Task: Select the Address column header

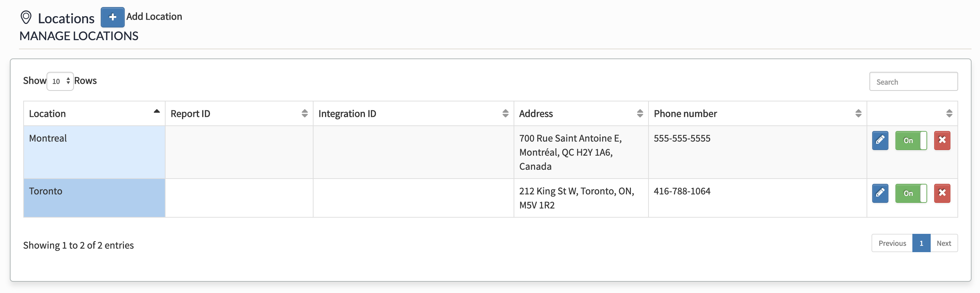Action: click(536, 113)
